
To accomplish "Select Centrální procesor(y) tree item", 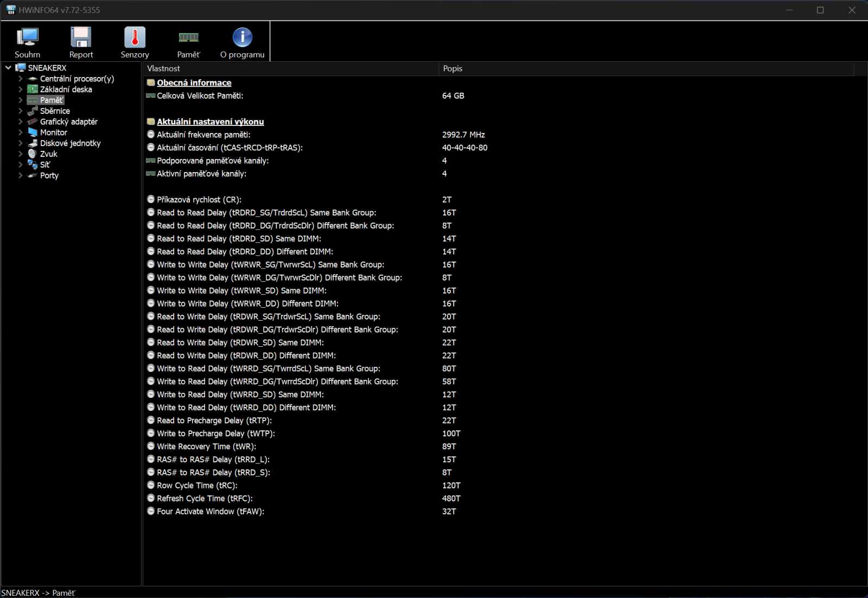I will (77, 79).
